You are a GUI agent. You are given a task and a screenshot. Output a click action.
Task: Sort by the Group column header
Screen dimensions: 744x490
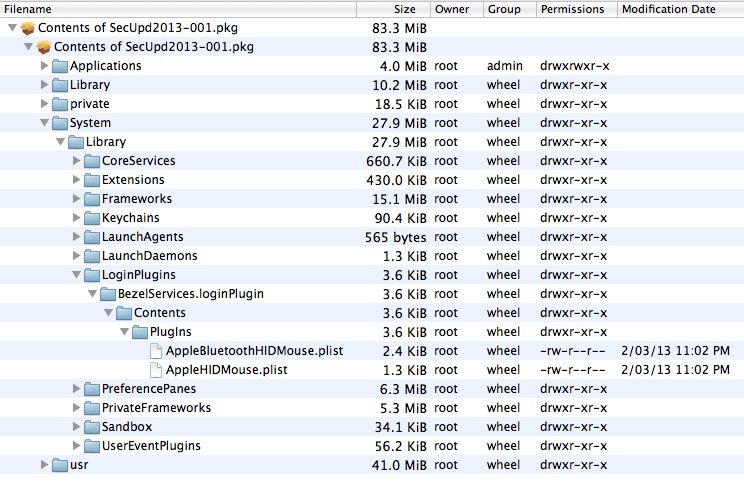pyautogui.click(x=510, y=9)
